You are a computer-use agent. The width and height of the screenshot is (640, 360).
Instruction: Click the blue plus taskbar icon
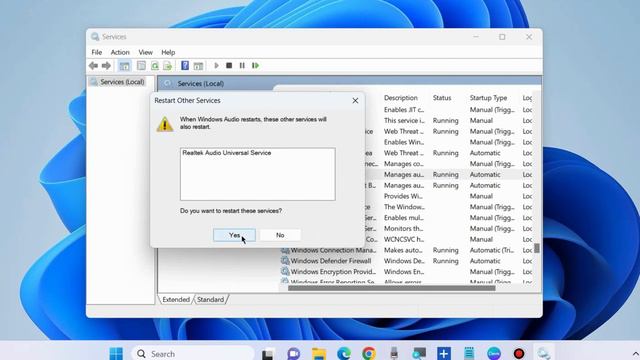(444, 353)
